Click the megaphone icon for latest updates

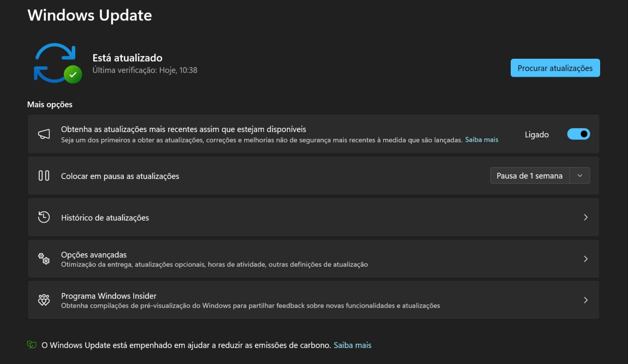tap(44, 134)
